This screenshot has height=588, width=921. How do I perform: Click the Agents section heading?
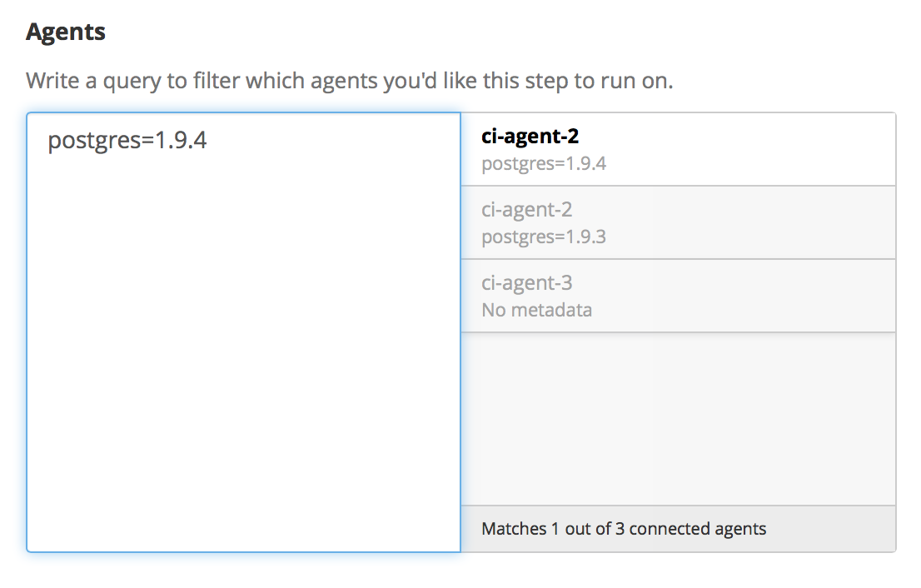pyautogui.click(x=66, y=31)
